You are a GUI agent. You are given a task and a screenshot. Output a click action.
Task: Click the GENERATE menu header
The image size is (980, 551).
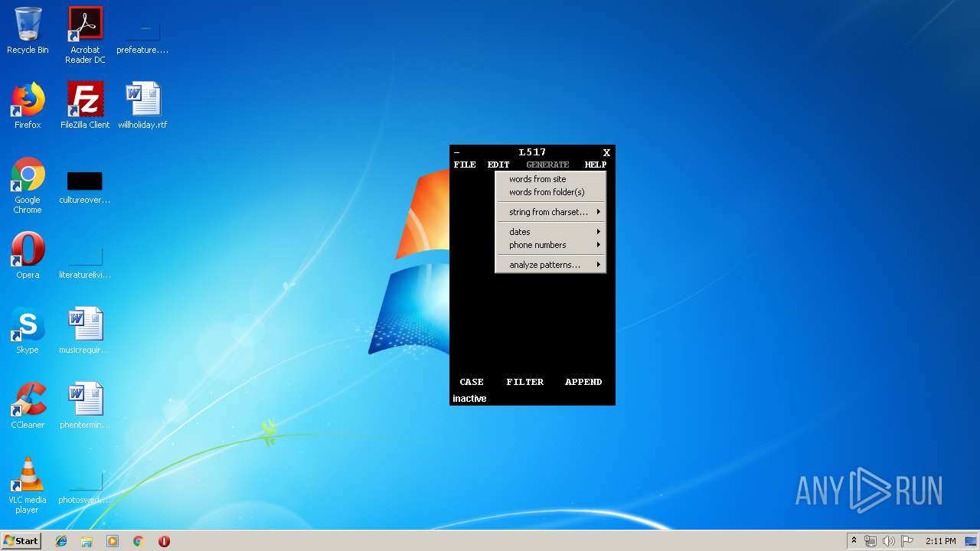pyautogui.click(x=547, y=165)
